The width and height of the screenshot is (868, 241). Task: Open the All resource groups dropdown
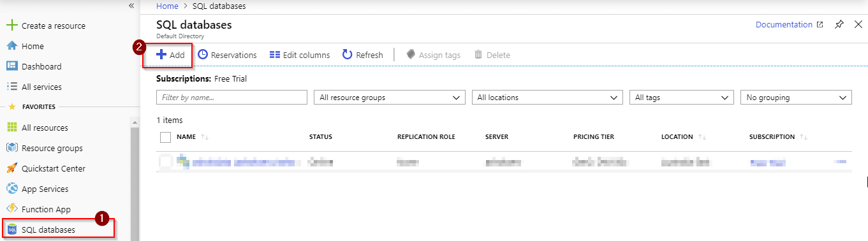tap(390, 98)
